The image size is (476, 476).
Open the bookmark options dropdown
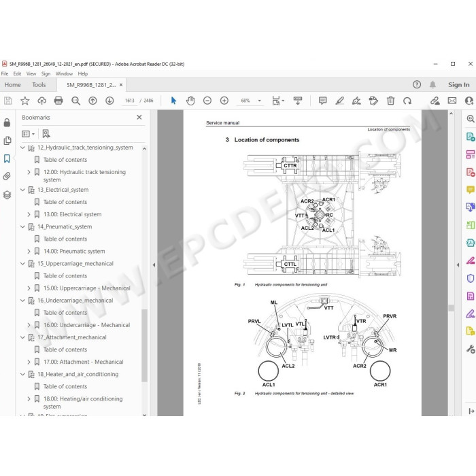(x=29, y=133)
